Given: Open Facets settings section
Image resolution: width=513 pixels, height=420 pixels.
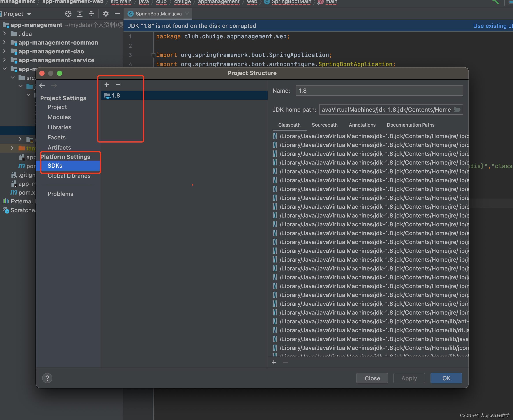Looking at the screenshot, I should pos(57,137).
